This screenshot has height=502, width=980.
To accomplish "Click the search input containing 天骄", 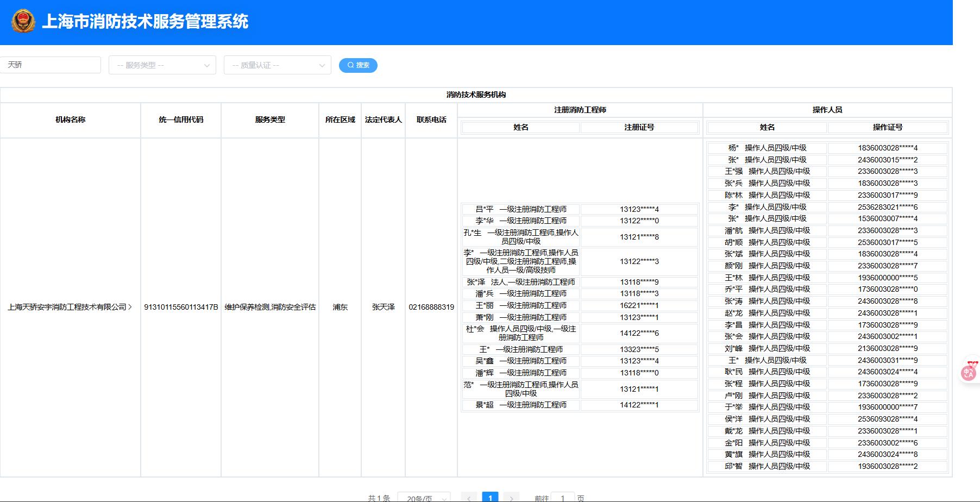I will [51, 65].
